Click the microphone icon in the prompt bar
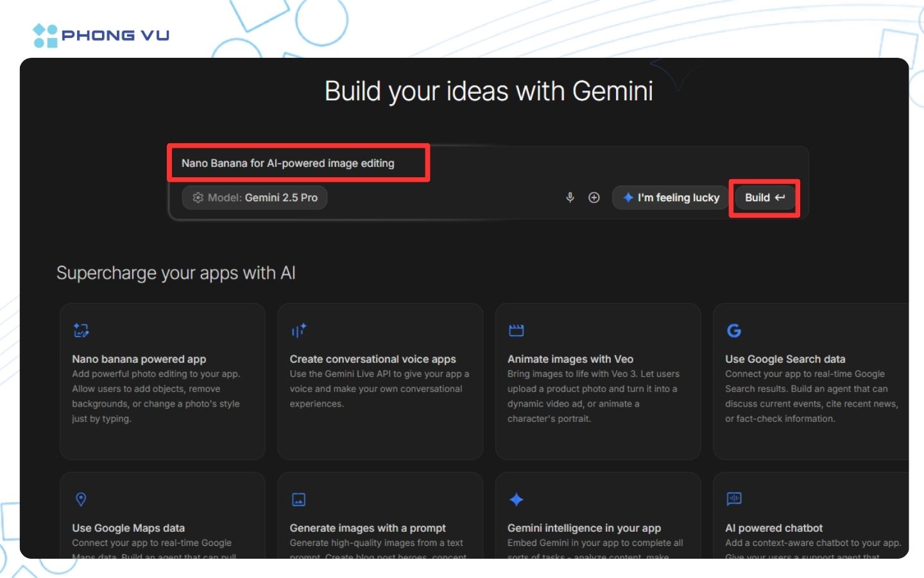 coord(570,198)
